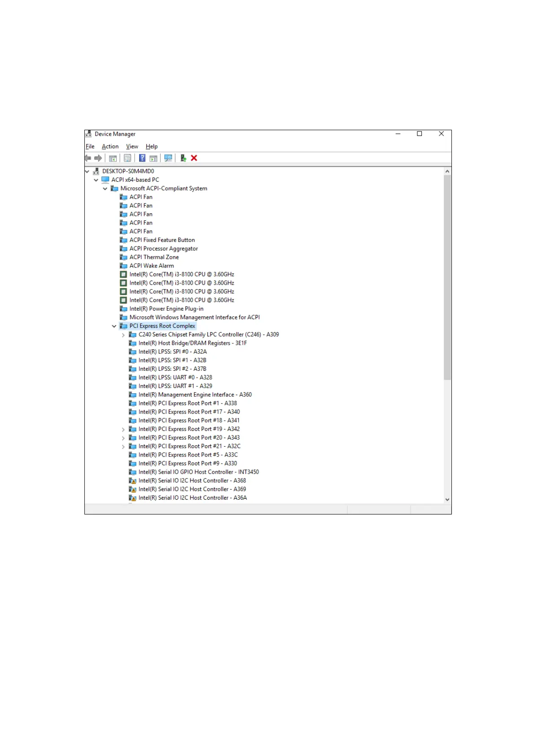Click Microsoft ACPI-Compliant System folder icon
This screenshot has height=756, width=534.
pyautogui.click(x=114, y=189)
